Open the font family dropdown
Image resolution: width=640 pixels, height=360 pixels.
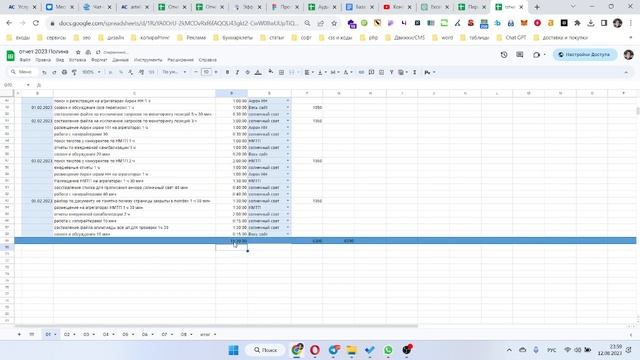[x=174, y=72]
